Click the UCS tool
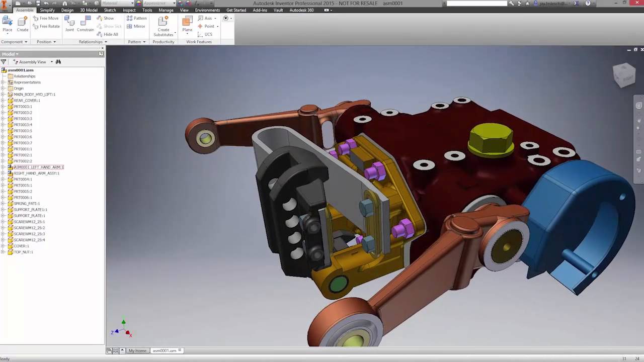Viewport: 644px width, 362px height. tap(205, 34)
